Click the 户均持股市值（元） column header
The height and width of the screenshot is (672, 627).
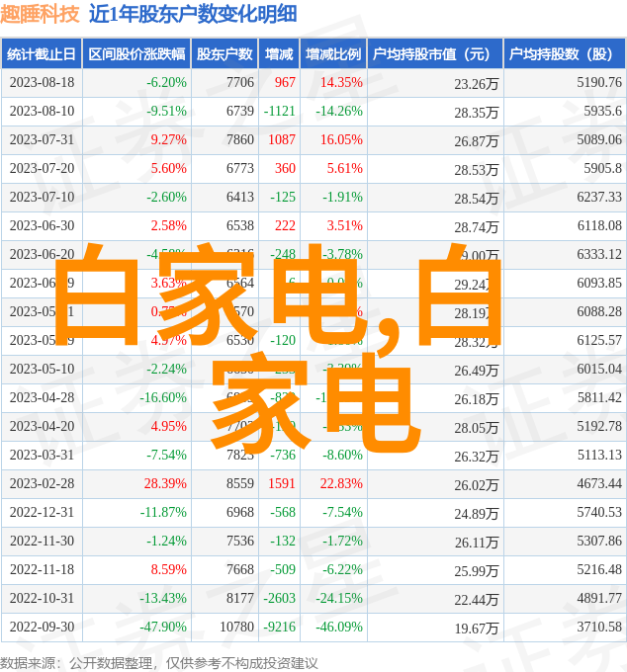coord(435,54)
